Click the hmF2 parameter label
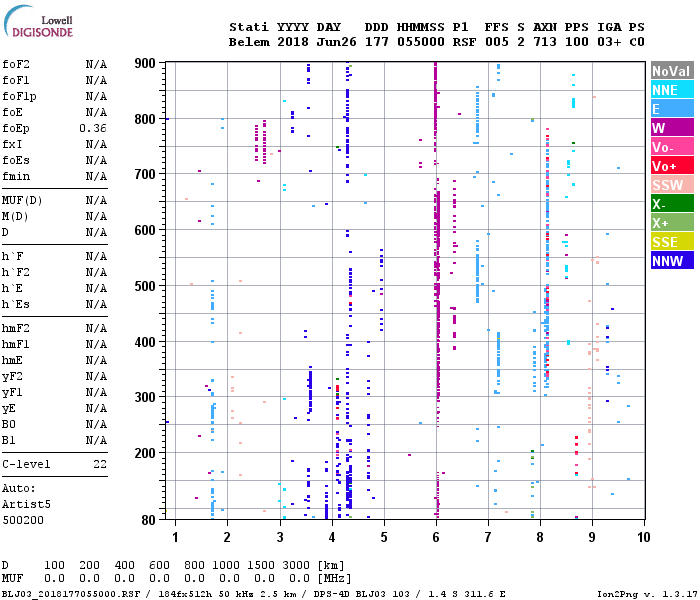This screenshot has height=600, width=700. point(16,329)
